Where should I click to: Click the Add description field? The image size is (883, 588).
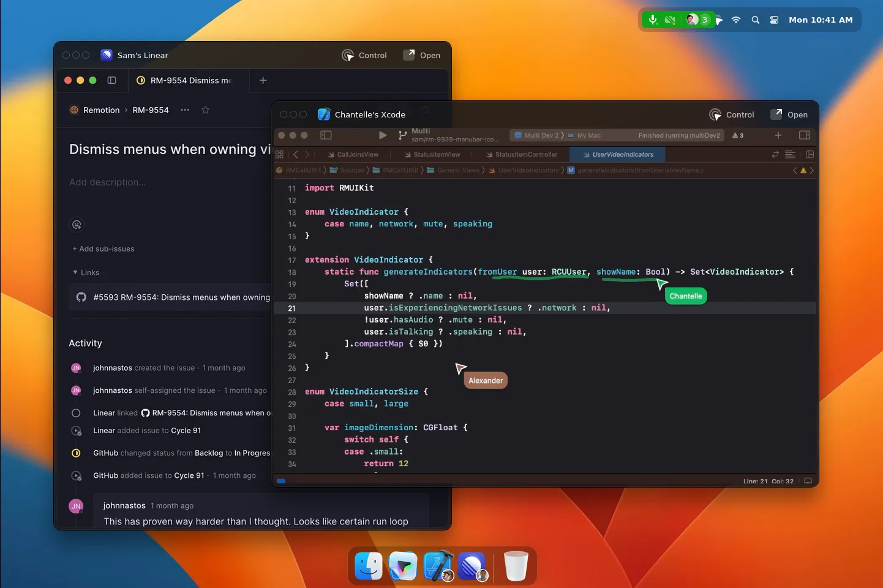(x=108, y=182)
